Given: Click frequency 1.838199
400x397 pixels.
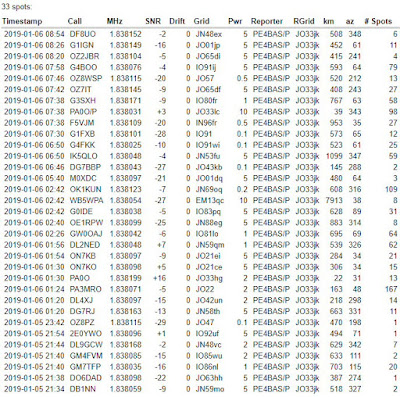Looking at the screenshot, I should (x=125, y=278).
